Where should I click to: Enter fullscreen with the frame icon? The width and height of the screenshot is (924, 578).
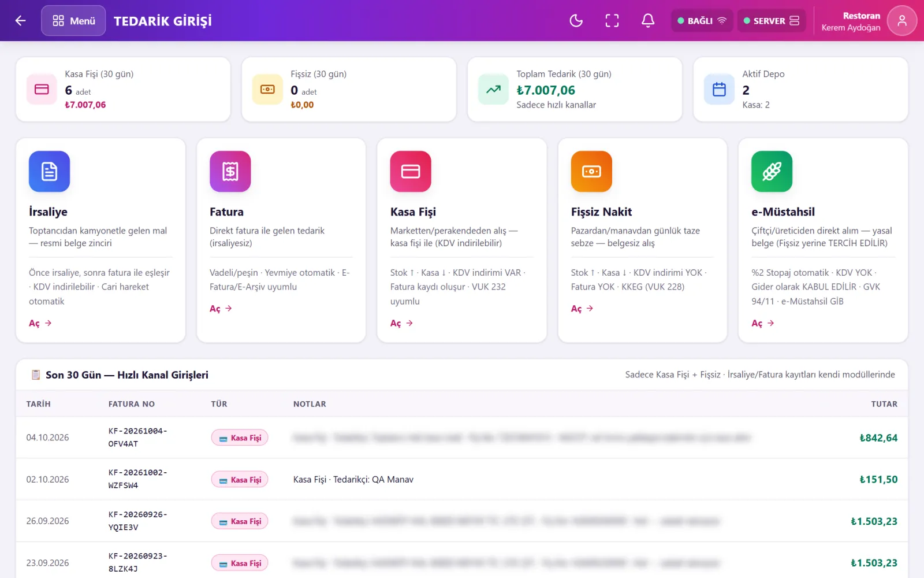[x=612, y=21]
